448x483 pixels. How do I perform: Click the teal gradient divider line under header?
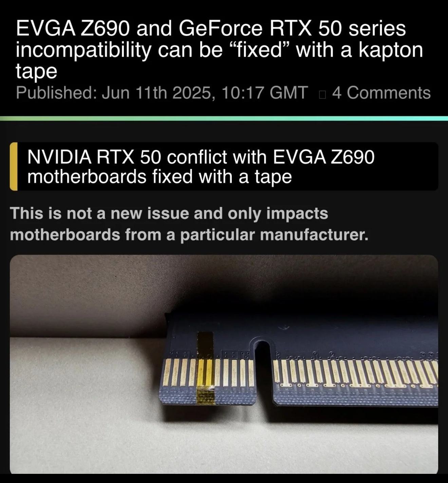pos(224,118)
